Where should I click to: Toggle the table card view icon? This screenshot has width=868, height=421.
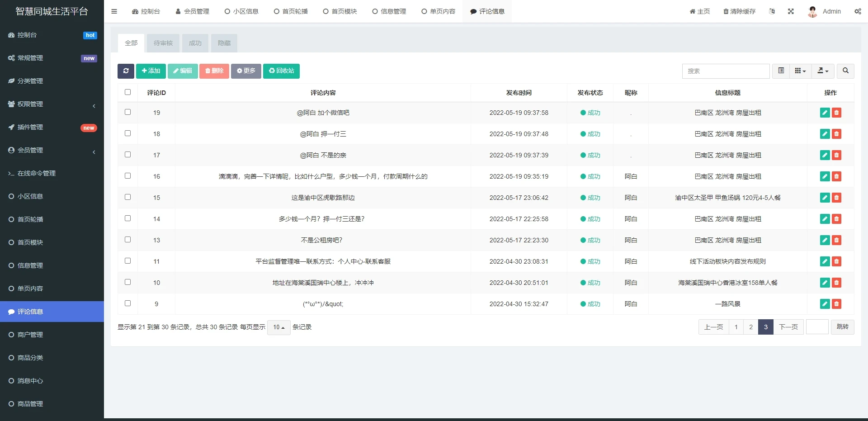coord(781,71)
